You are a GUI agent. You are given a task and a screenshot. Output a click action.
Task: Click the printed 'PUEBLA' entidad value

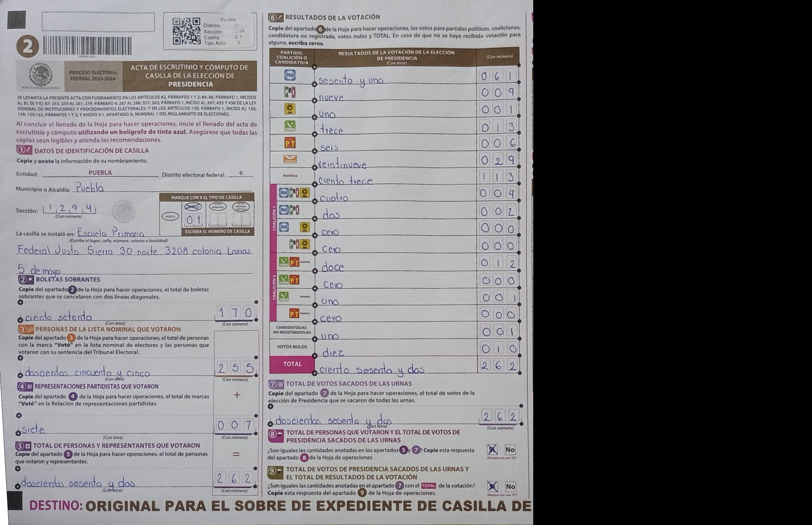tap(100, 173)
